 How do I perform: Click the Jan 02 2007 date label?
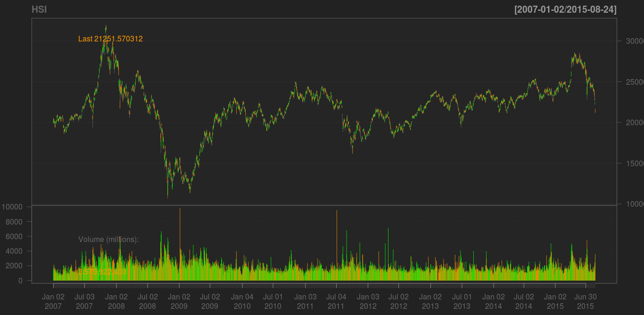click(x=53, y=301)
